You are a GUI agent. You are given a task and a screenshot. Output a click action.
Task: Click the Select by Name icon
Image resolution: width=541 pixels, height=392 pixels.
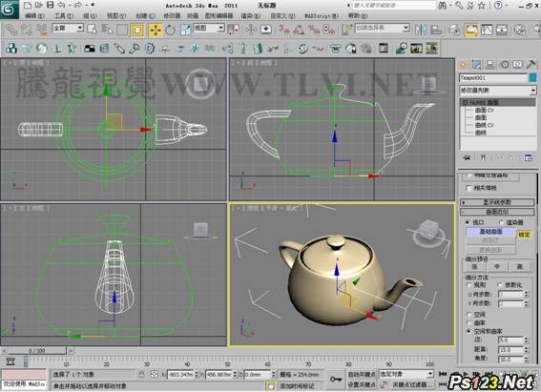pyautogui.click(x=107, y=30)
